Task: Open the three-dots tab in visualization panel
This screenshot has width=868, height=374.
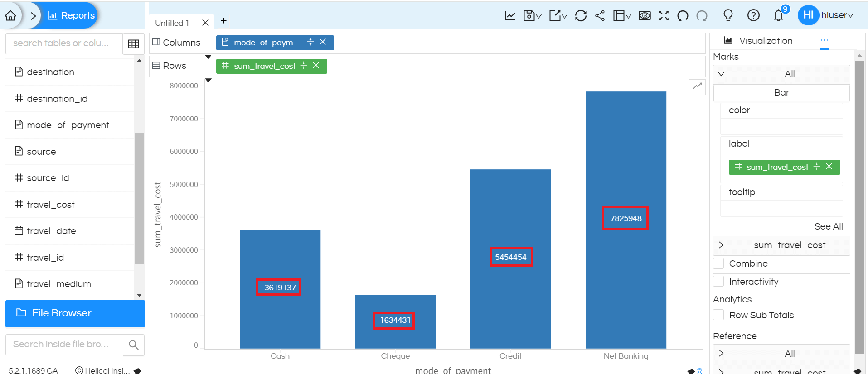Action: pos(824,40)
